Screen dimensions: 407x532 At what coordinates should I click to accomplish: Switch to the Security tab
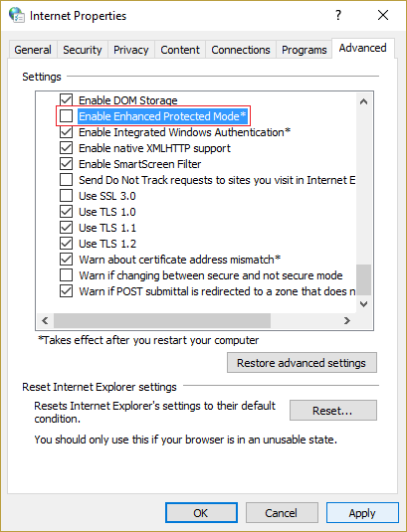83,50
